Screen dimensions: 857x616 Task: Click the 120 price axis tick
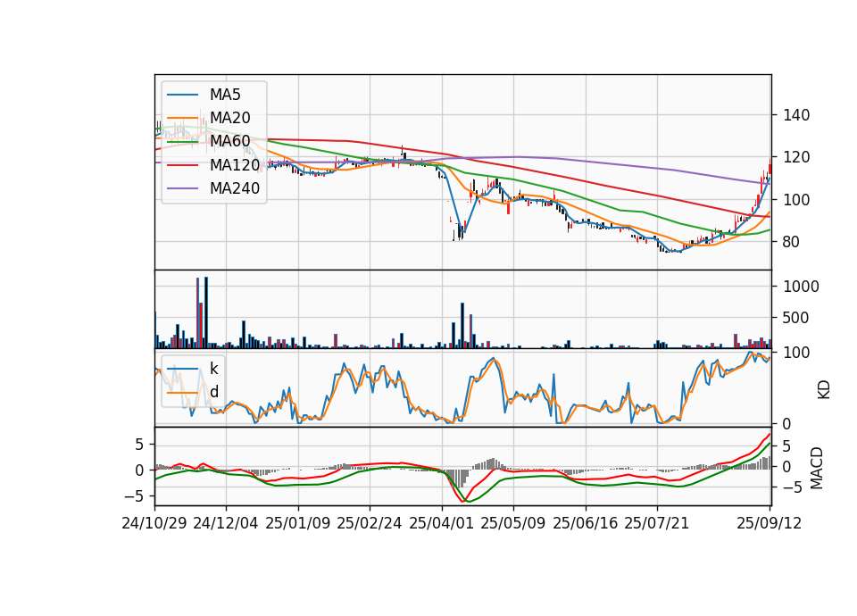tap(796, 157)
